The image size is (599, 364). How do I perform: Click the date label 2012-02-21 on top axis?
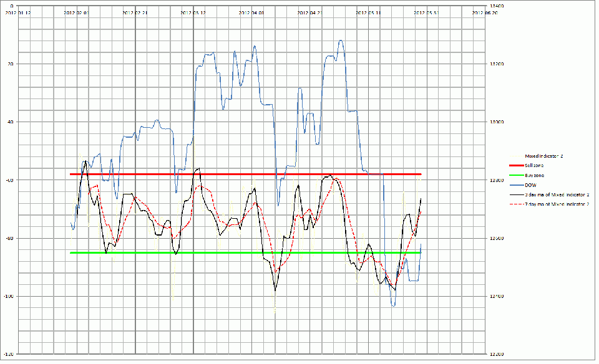(x=135, y=12)
